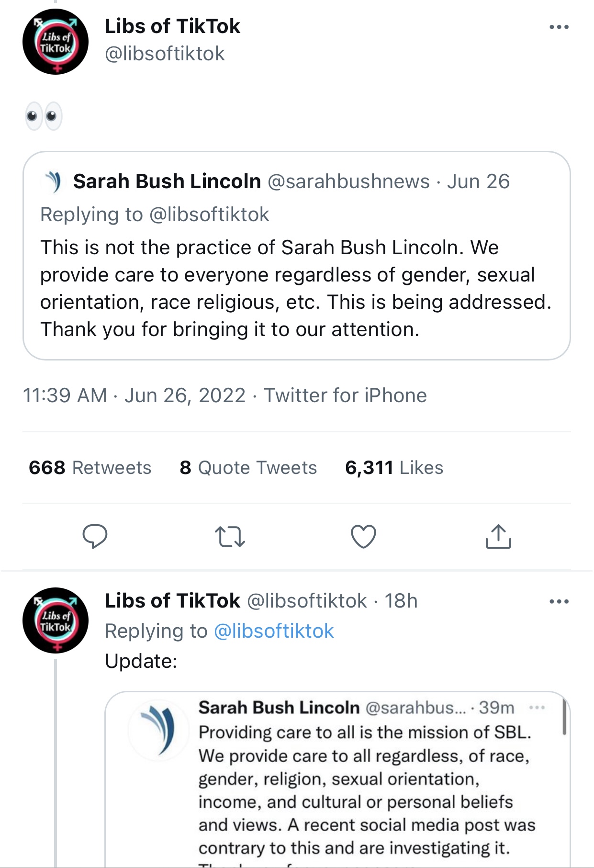This screenshot has height=868, width=594.
Task: Like the tweet with the heart icon
Action: [364, 536]
